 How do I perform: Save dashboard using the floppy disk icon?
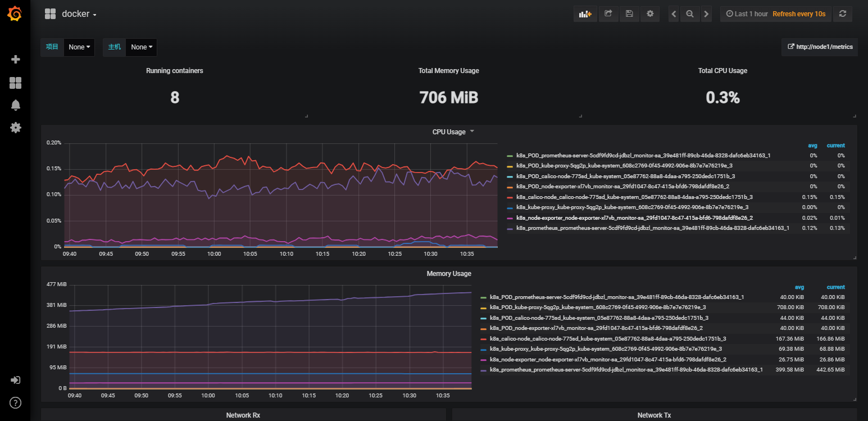coord(629,14)
